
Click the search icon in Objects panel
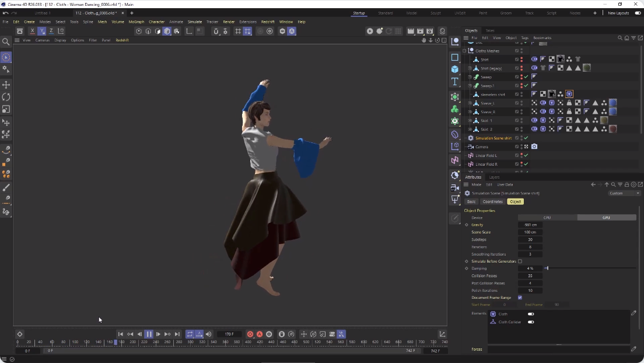click(x=619, y=38)
